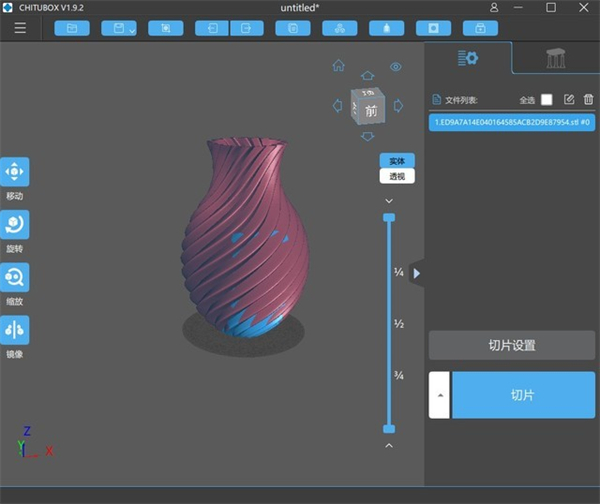Screen dimensions: 600x504
Task: Click the layer slider top handle
Action: pyautogui.click(x=389, y=217)
